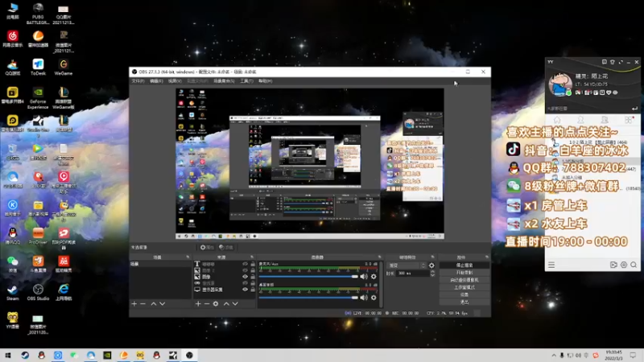Open the scene transition type dropdown

[x=407, y=265]
